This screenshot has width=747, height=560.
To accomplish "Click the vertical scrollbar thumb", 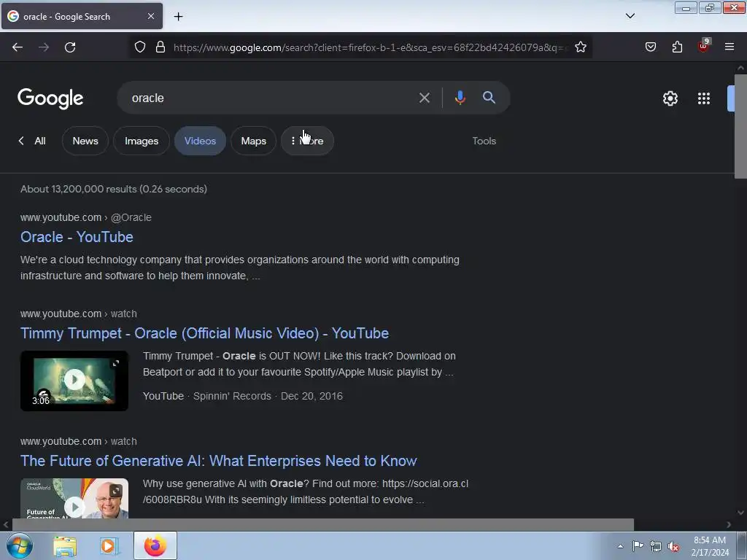I will click(740, 125).
